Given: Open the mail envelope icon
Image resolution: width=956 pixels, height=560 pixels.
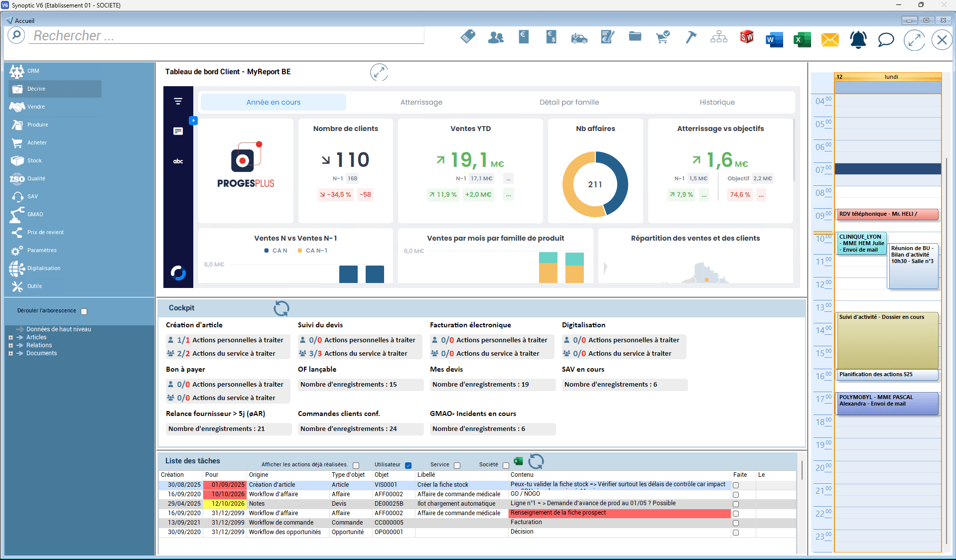Looking at the screenshot, I should click(830, 39).
